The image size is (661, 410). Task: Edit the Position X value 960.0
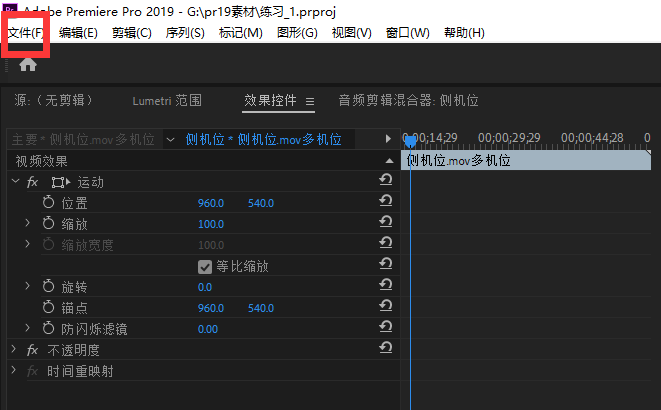point(211,203)
